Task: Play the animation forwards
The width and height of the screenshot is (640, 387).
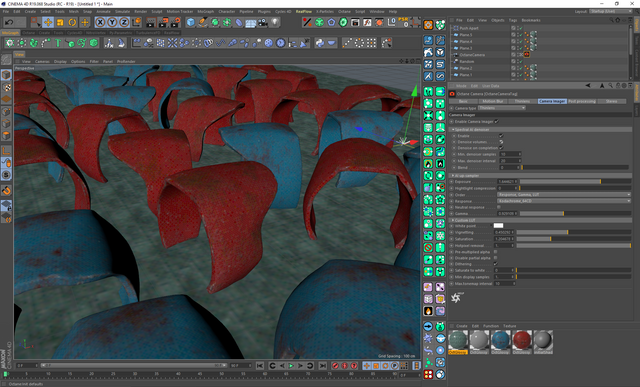Action: (291, 366)
